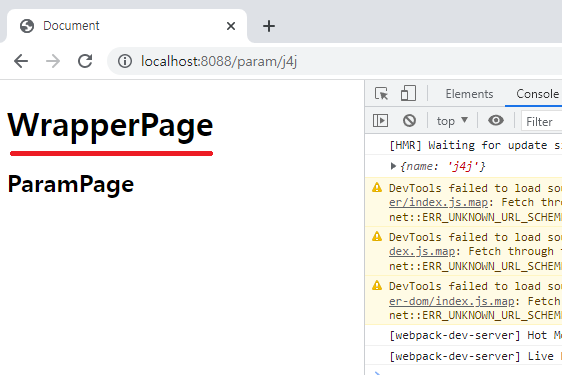
Task: Reload the current page
Action: pos(85,61)
